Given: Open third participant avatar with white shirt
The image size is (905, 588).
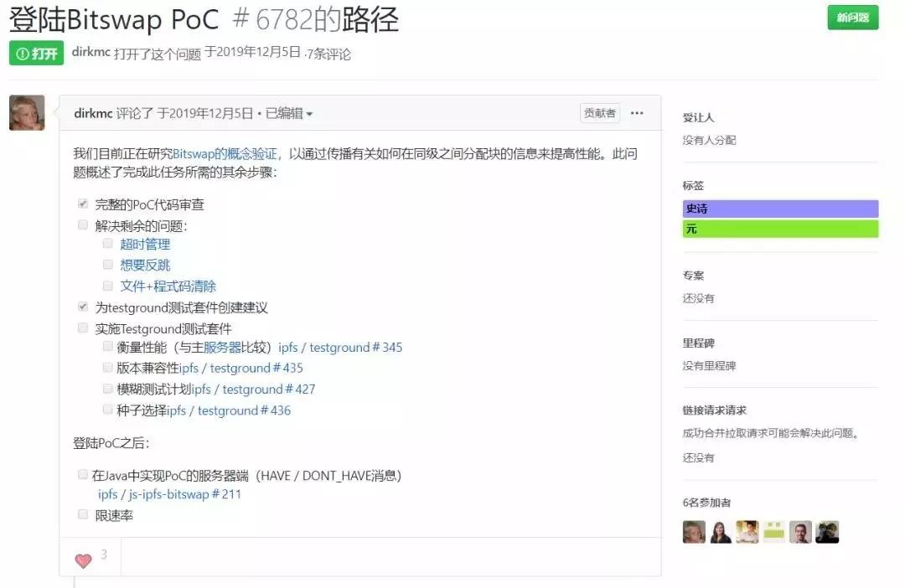Looking at the screenshot, I should click(747, 532).
